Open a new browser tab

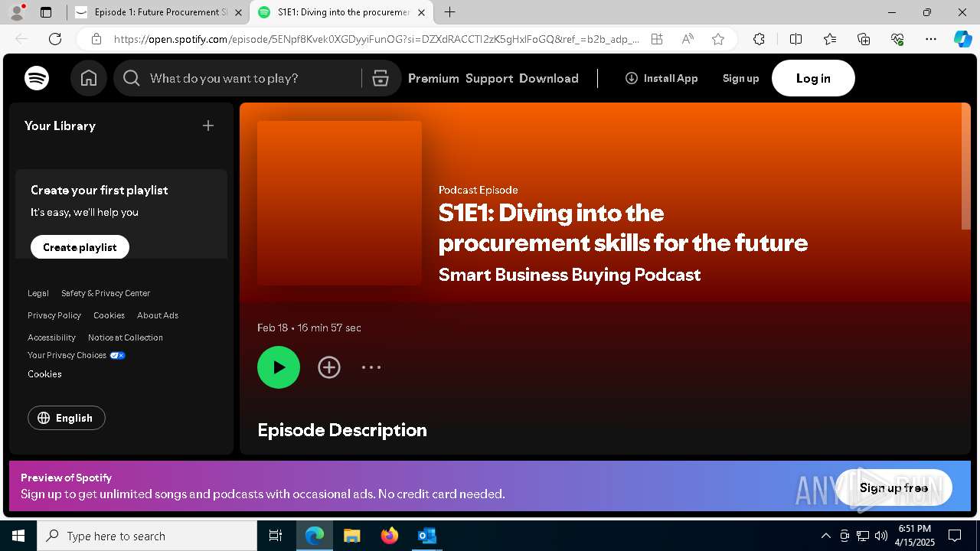click(450, 12)
